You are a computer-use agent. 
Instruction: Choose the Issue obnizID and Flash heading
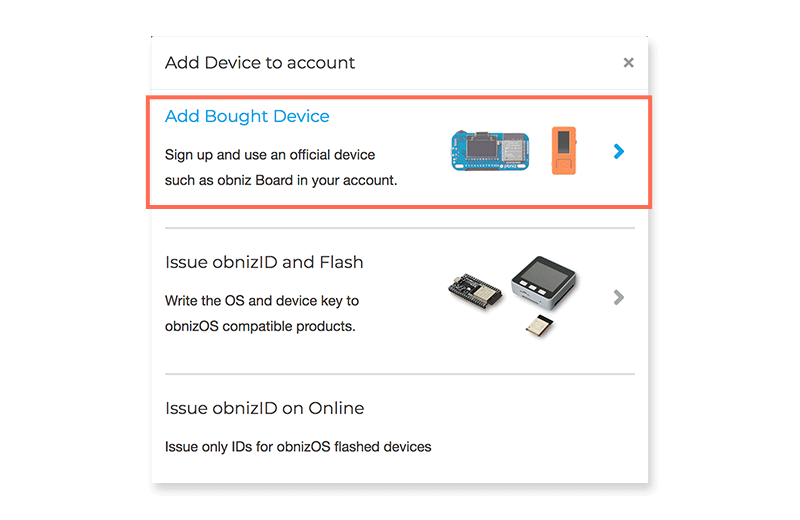264,262
